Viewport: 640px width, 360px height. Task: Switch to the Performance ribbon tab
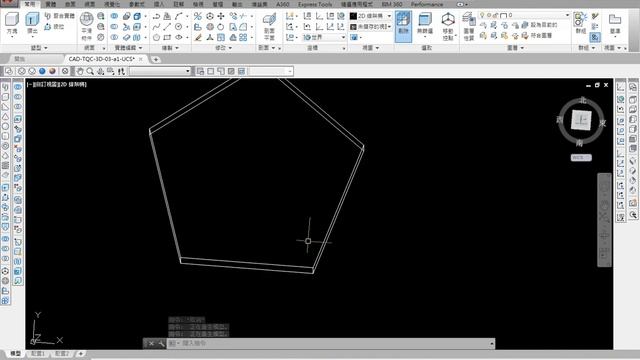[427, 4]
